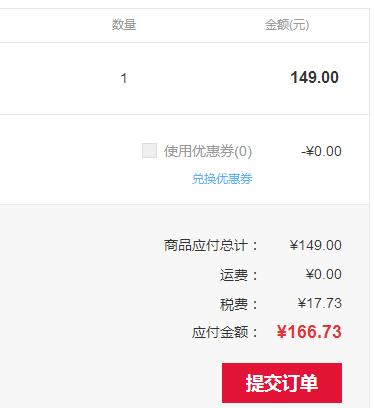The image size is (374, 408).
Task: Click the 金额(元) column header
Action: click(287, 25)
